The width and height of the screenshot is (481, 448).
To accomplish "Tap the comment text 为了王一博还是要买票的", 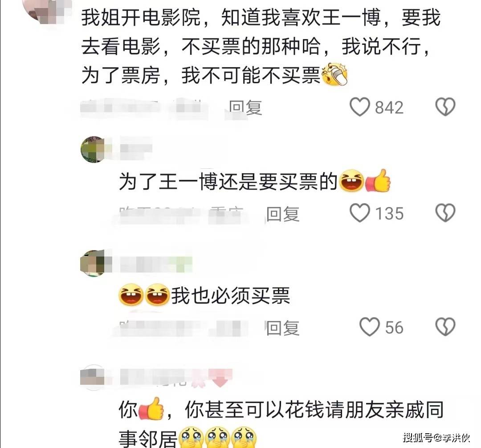I will coord(228,182).
